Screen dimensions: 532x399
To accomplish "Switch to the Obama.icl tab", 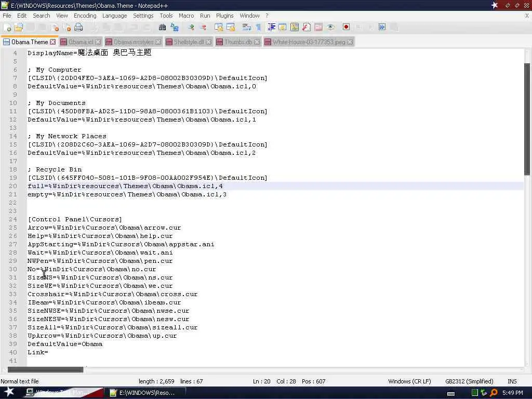I will tap(81, 42).
